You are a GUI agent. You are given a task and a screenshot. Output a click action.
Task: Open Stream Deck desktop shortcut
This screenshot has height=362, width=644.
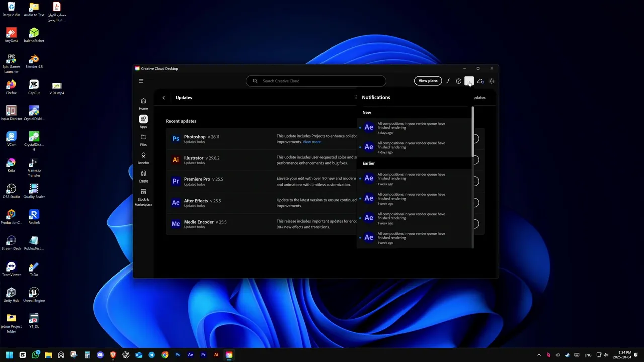11,243
